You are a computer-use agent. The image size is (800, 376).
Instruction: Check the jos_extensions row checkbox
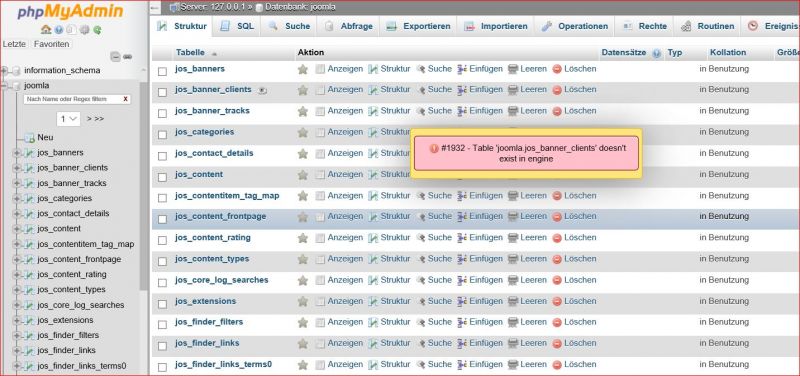point(162,304)
